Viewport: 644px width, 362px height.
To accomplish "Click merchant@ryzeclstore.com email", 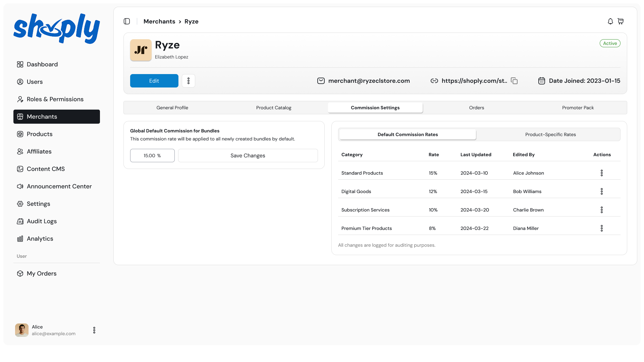I will click(369, 81).
